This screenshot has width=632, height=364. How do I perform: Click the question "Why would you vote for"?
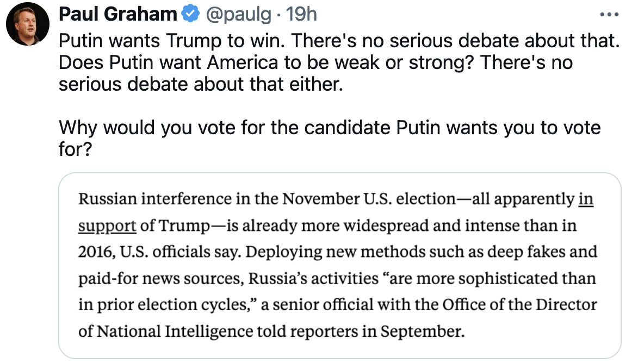(329, 128)
